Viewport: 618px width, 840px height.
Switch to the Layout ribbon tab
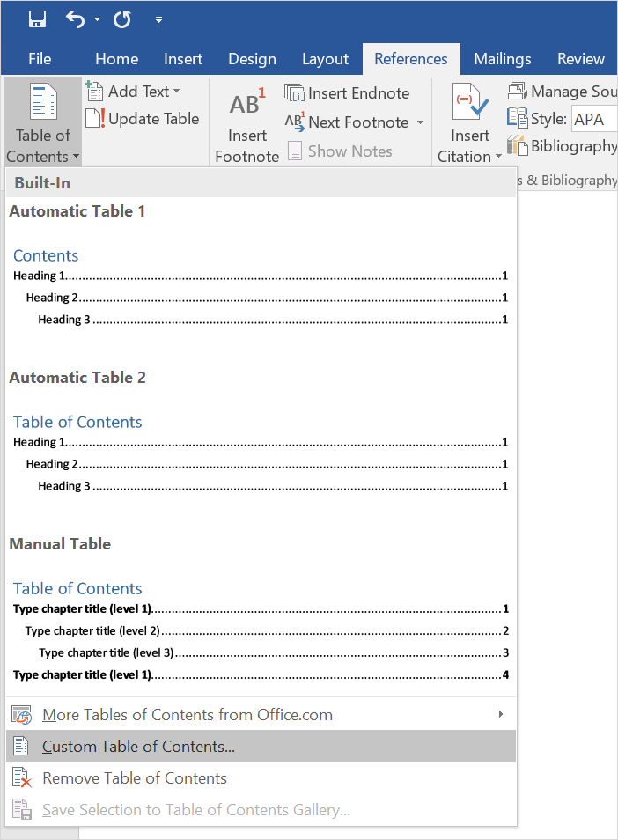point(325,59)
